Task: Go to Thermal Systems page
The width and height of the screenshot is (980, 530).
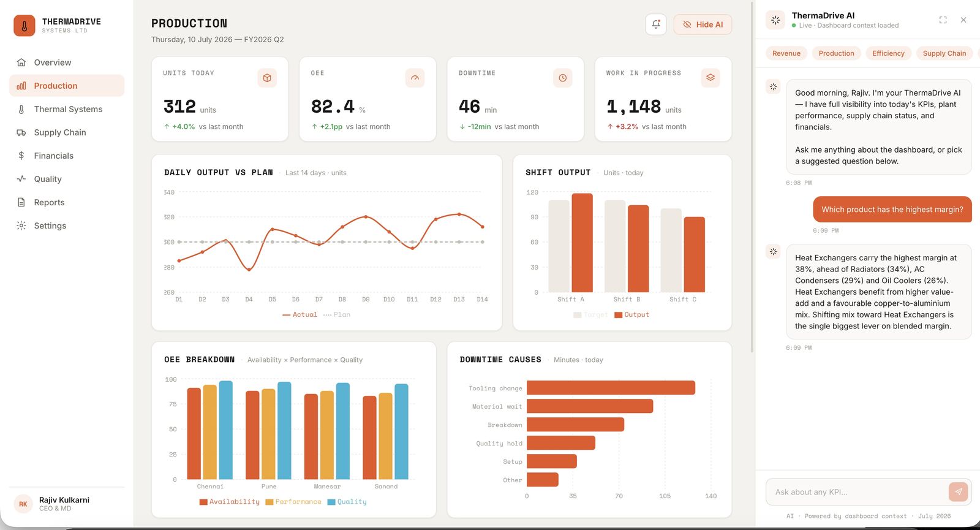Action: (67, 109)
